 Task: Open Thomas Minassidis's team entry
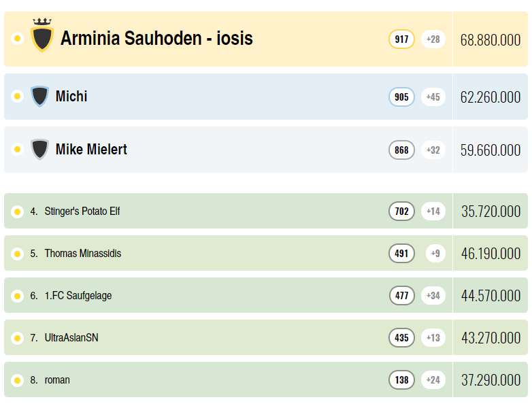(x=83, y=254)
